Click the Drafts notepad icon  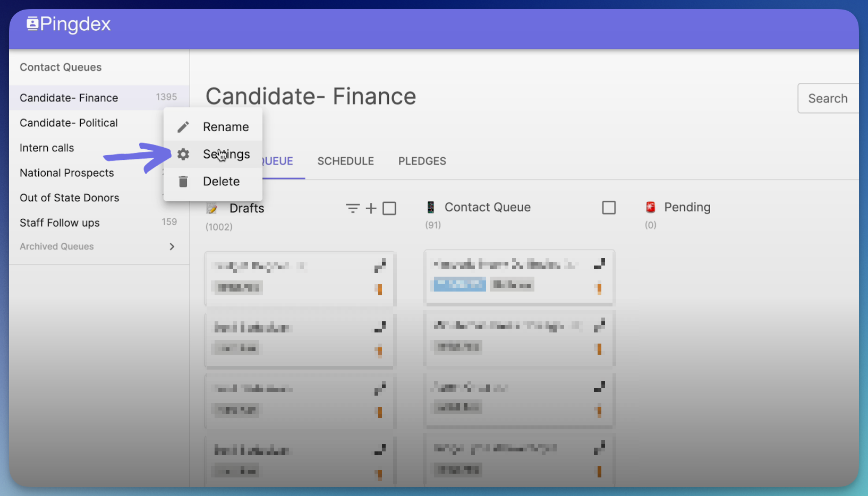tap(212, 208)
